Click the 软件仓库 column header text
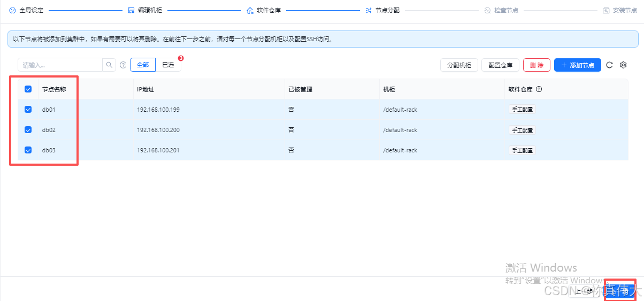The height and width of the screenshot is (301, 644). click(520, 89)
